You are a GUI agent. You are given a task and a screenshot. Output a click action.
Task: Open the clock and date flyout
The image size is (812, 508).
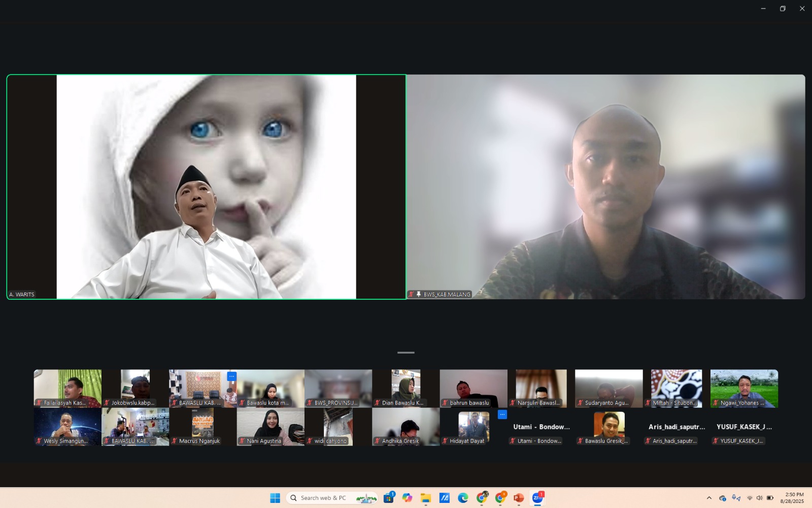792,498
